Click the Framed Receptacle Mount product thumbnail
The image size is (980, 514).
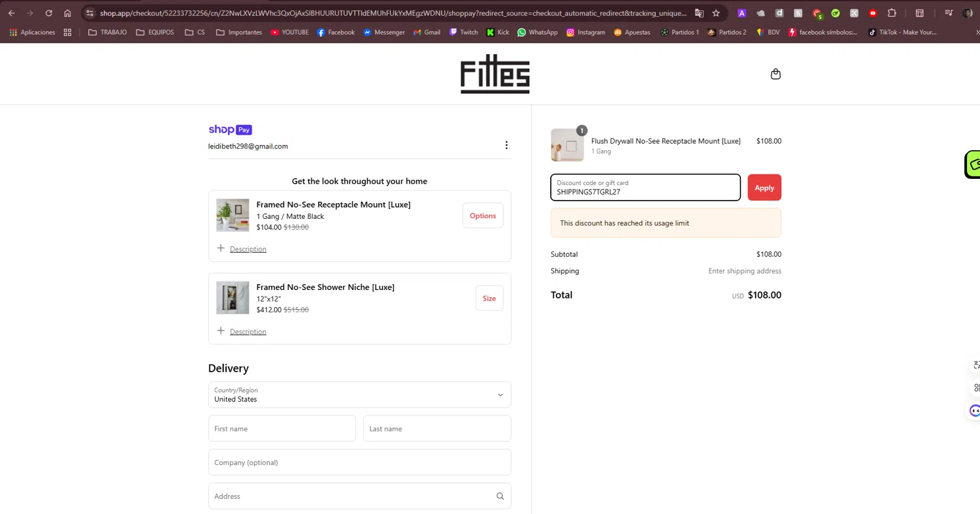pos(233,216)
